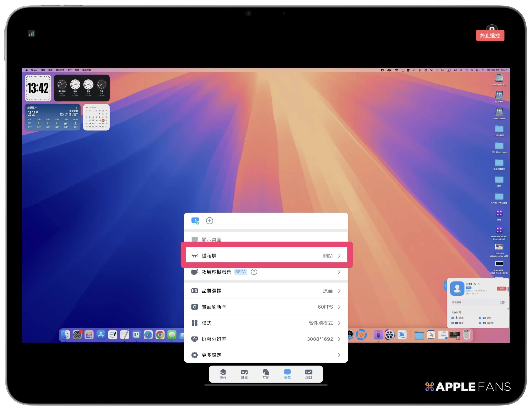Click the help question mark beside BETA
This screenshot has height=411, width=532.
point(254,272)
